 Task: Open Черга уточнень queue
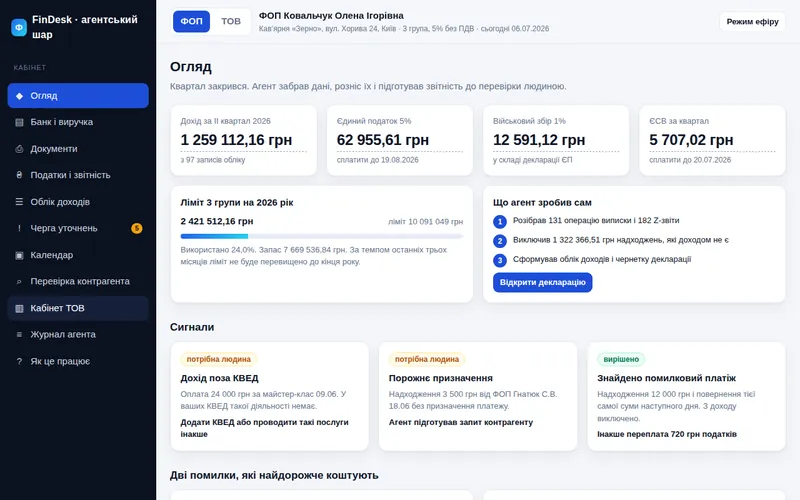coord(78,229)
